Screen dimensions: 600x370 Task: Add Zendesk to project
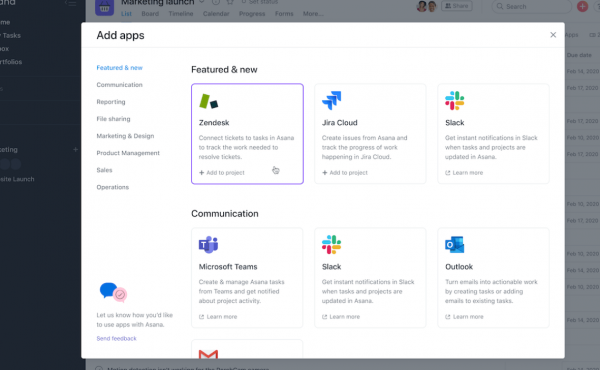[222, 173]
